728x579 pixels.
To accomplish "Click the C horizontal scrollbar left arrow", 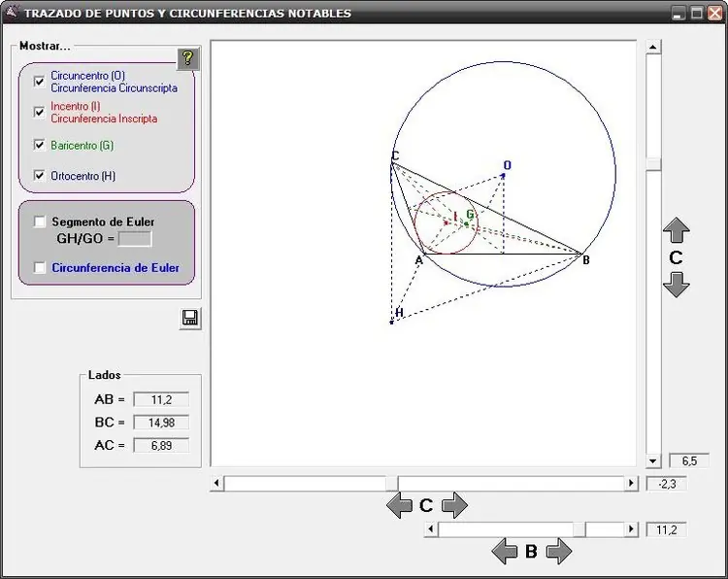I will 216,483.
